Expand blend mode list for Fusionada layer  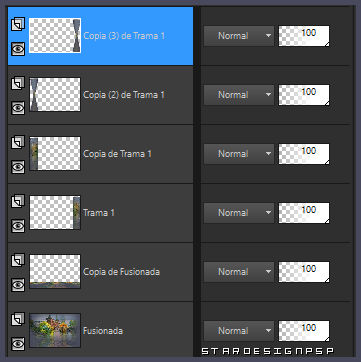[239, 331]
